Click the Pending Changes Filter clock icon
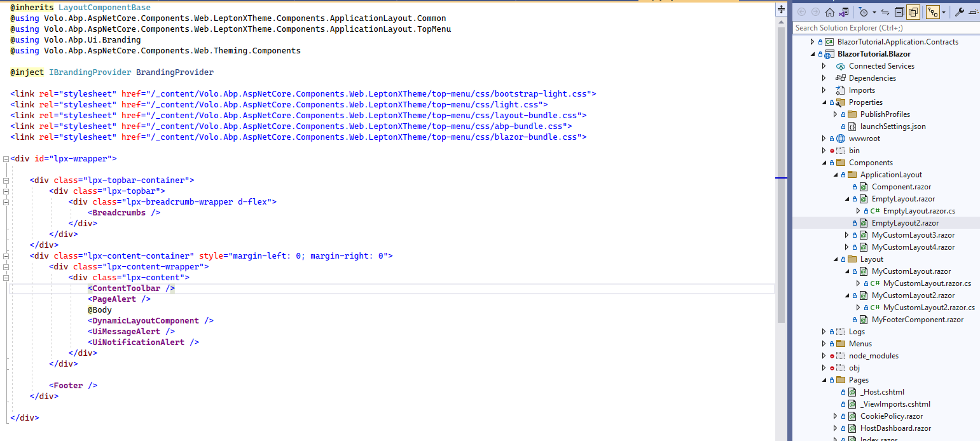 (x=863, y=12)
